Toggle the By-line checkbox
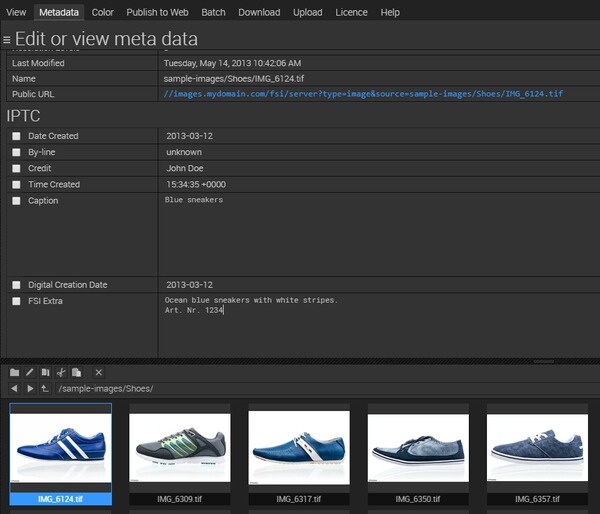This screenshot has width=600, height=514. tap(16, 152)
